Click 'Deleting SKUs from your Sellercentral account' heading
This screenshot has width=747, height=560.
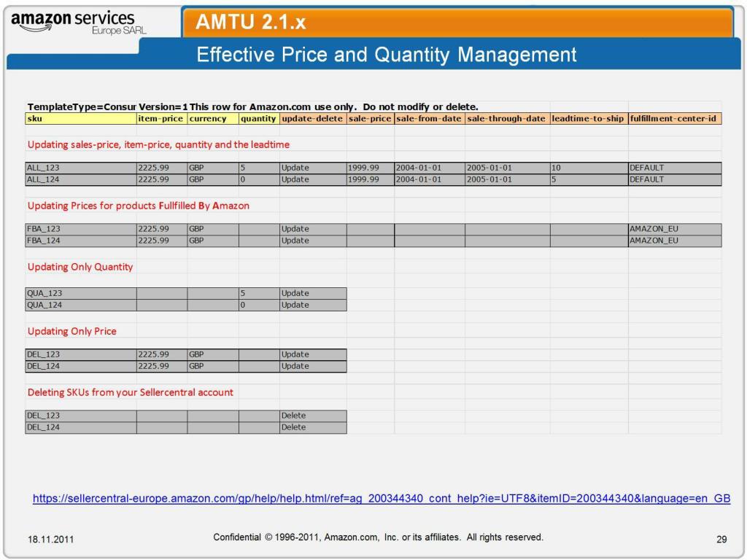pyautogui.click(x=130, y=392)
